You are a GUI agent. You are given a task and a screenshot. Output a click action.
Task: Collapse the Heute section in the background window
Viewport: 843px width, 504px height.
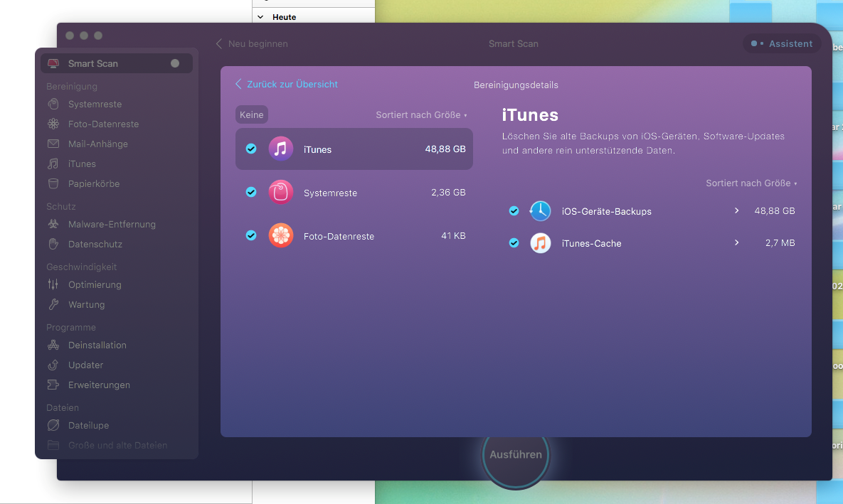click(x=261, y=17)
